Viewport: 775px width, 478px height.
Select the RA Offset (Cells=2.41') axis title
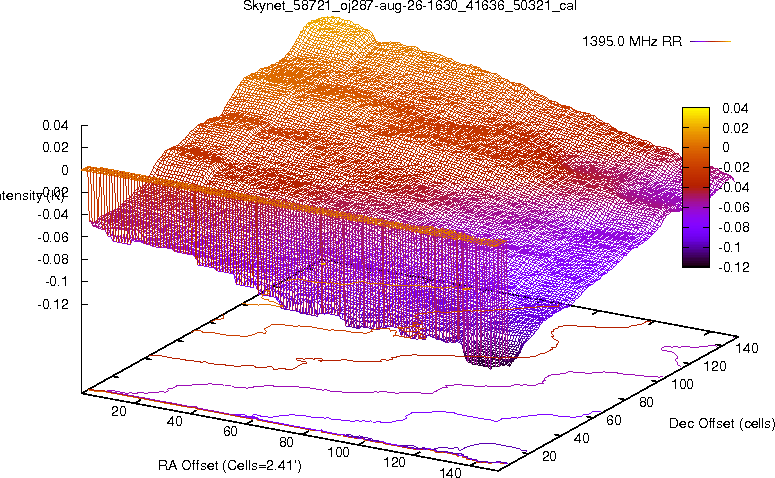point(230,465)
